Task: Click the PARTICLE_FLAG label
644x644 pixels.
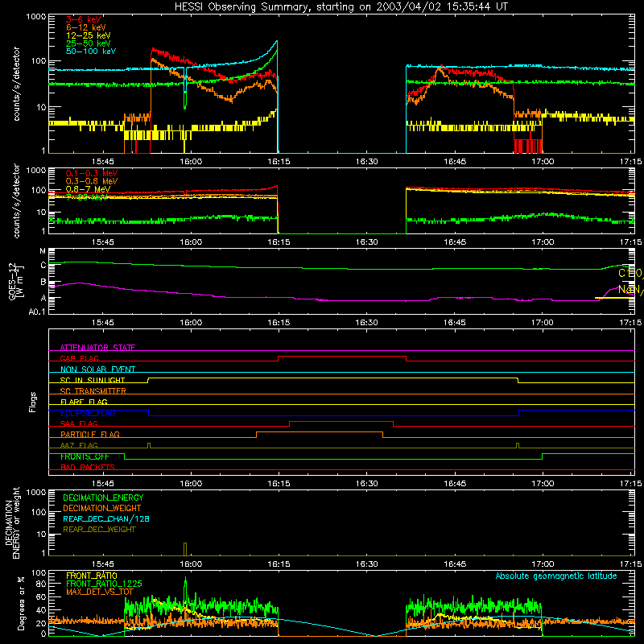Action: click(x=90, y=434)
